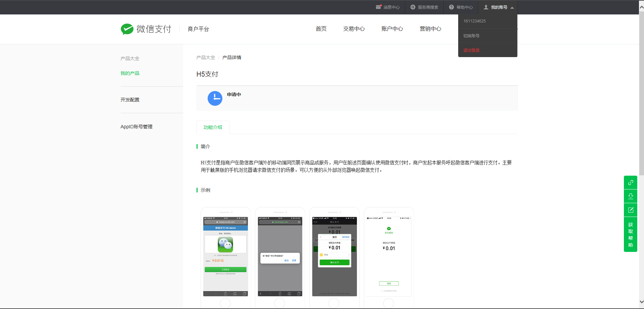The width and height of the screenshot is (644, 309).
Task: Click the blue clock status icon
Action: tap(215, 98)
